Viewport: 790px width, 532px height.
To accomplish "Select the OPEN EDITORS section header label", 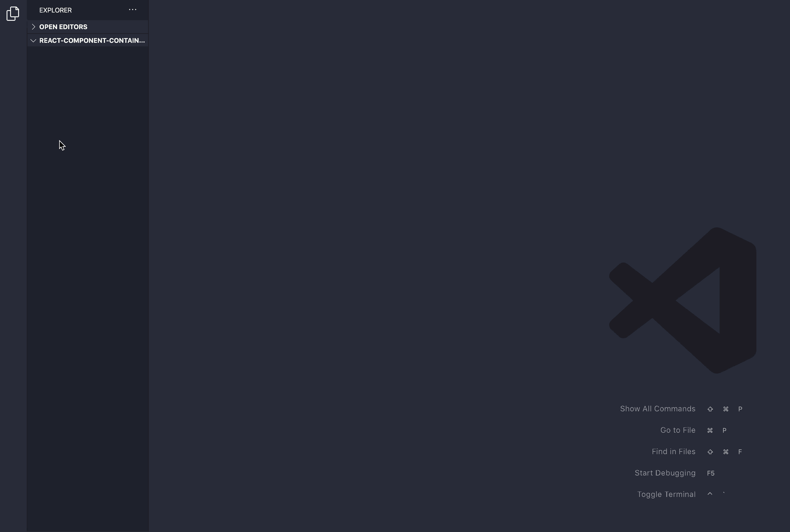I will (x=63, y=27).
